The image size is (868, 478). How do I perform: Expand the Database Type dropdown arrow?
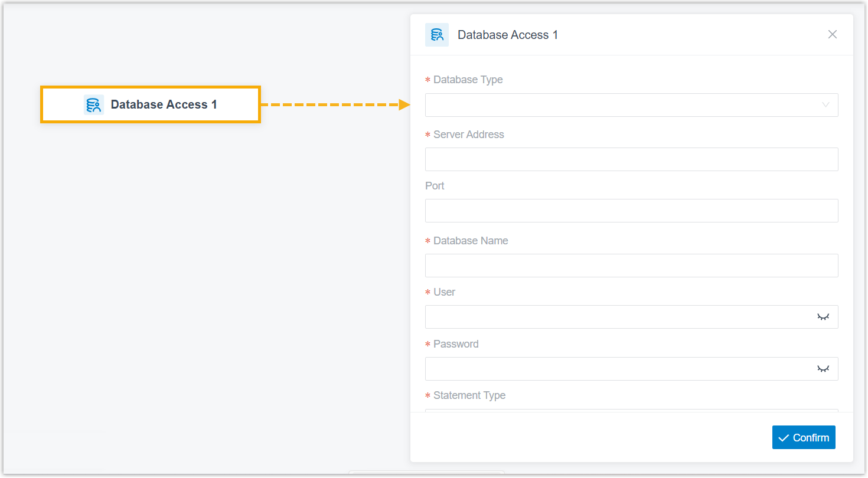point(825,105)
